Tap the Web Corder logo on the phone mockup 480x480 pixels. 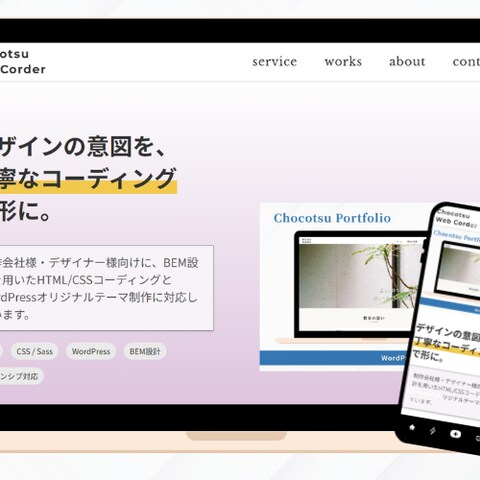(x=457, y=218)
